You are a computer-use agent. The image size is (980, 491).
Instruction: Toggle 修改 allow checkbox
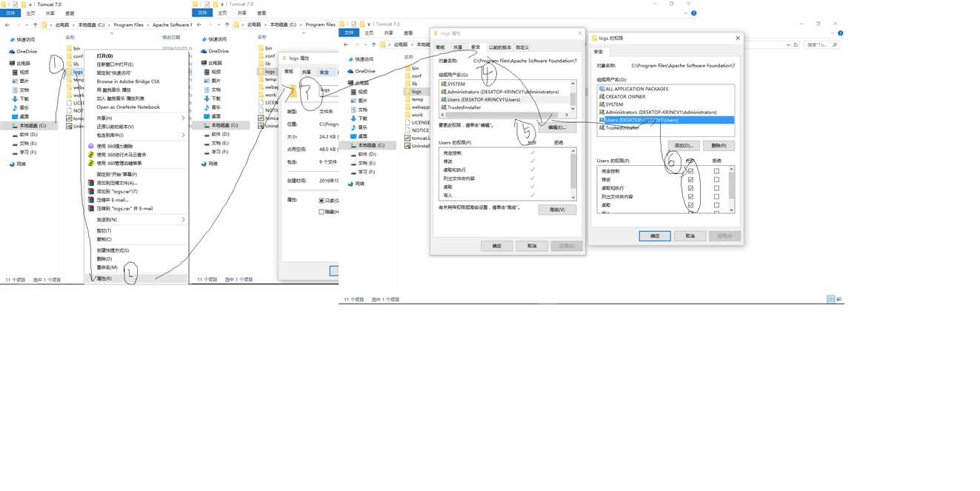click(690, 179)
